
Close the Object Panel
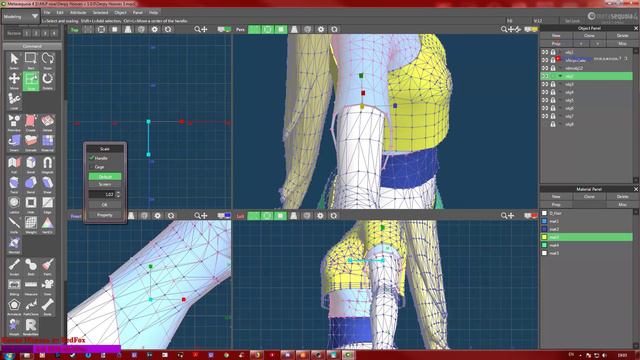[636, 28]
